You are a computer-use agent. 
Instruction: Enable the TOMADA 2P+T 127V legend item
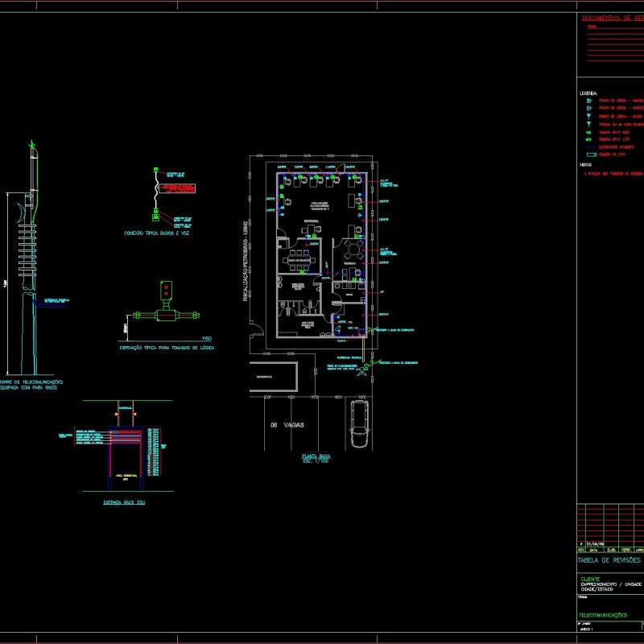tap(588, 138)
